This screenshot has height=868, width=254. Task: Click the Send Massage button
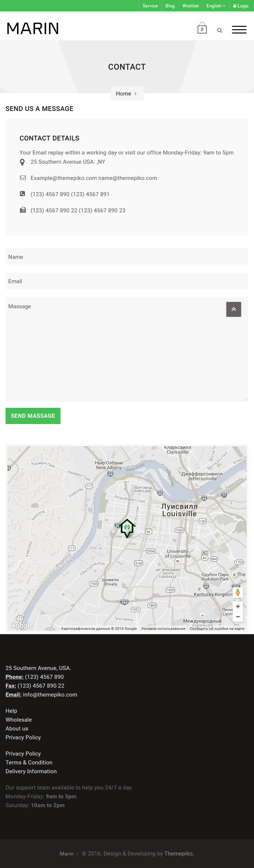tap(33, 416)
